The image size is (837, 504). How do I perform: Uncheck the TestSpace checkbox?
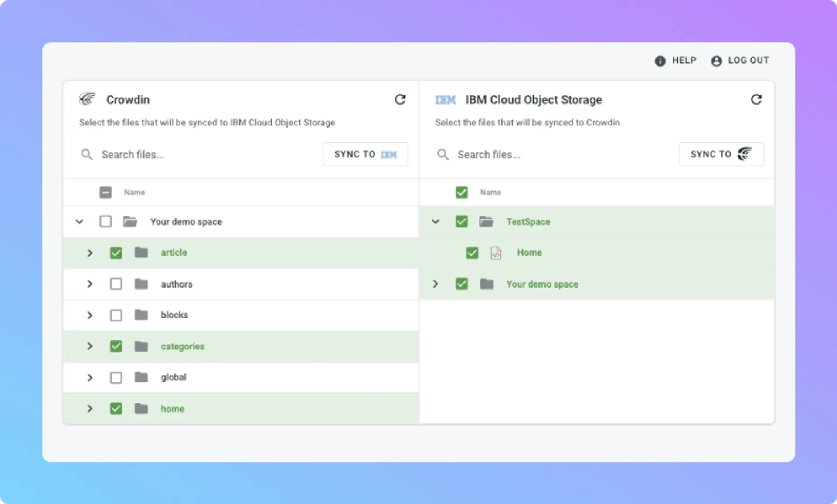click(462, 221)
